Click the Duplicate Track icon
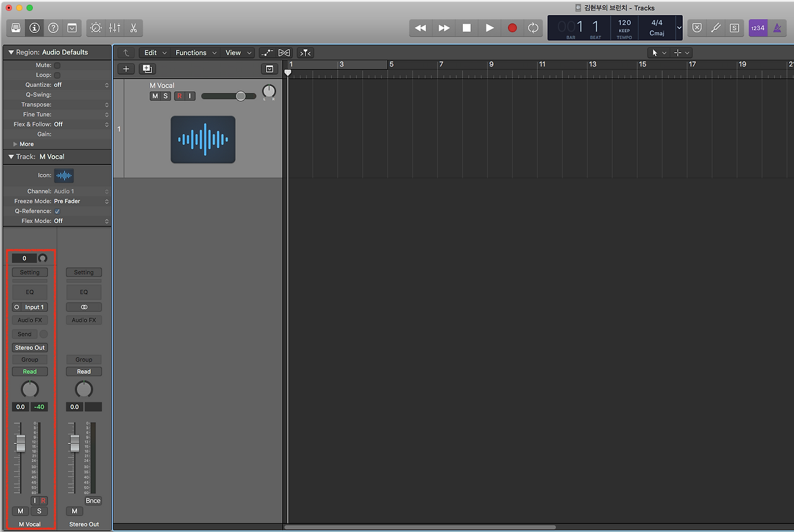Viewport: 794px width, 532px height. tap(147, 69)
